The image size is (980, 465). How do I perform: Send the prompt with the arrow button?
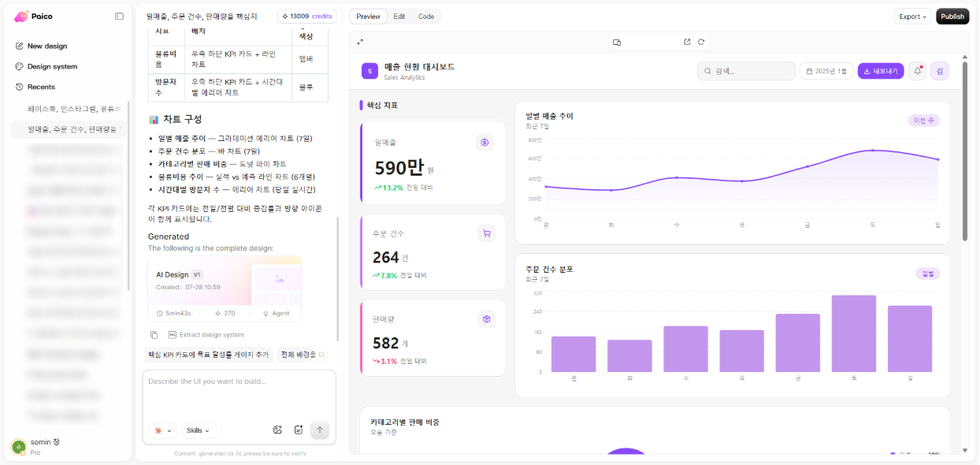point(319,430)
